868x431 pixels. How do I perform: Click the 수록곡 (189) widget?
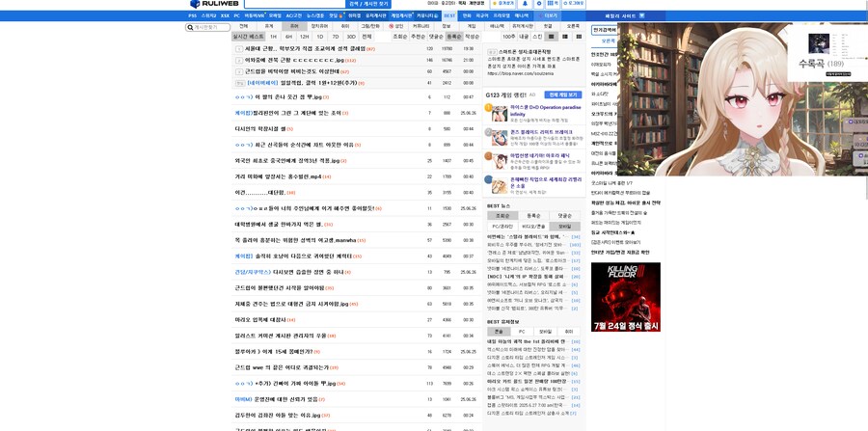827,53
